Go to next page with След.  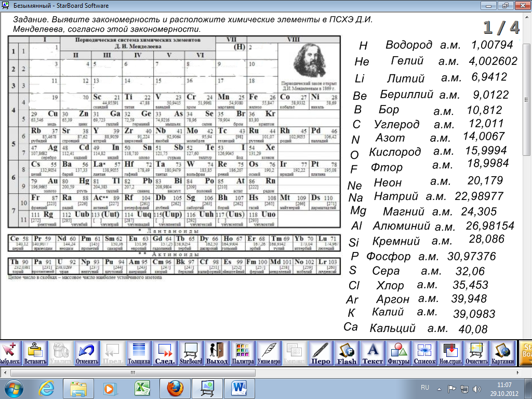click(x=165, y=353)
